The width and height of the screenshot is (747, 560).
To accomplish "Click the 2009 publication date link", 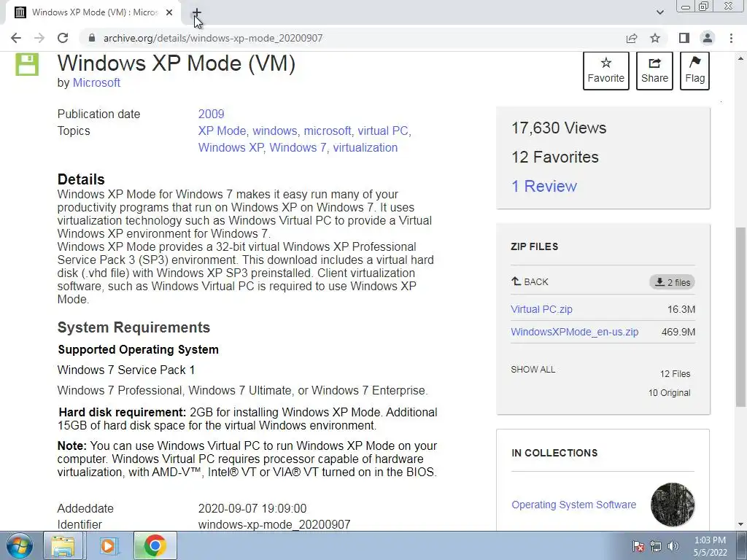I will click(x=211, y=114).
